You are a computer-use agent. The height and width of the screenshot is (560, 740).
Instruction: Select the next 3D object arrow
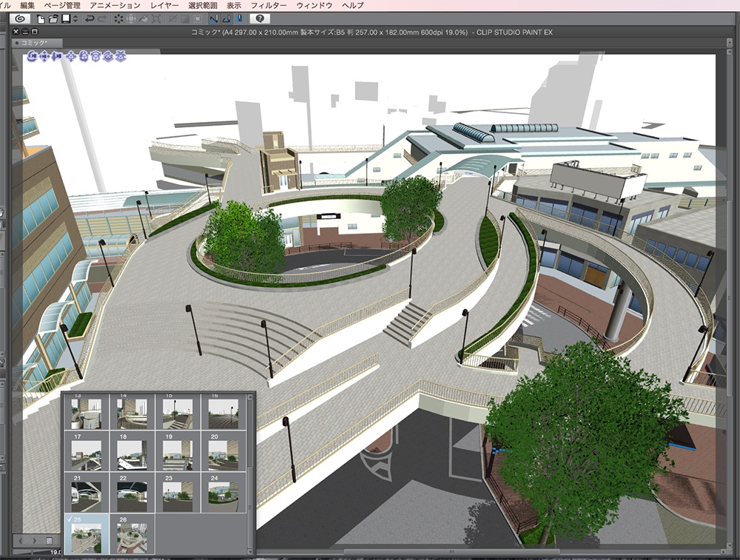(35, 541)
